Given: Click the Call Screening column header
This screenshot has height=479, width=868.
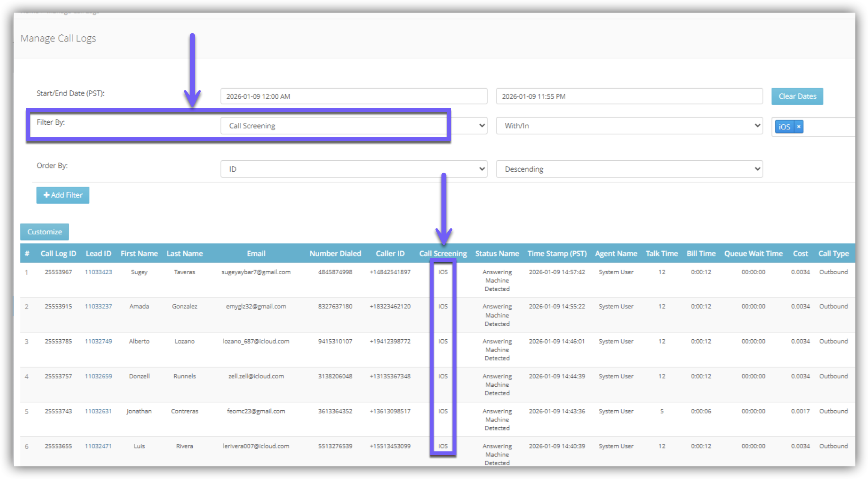Looking at the screenshot, I should pyautogui.click(x=443, y=254).
